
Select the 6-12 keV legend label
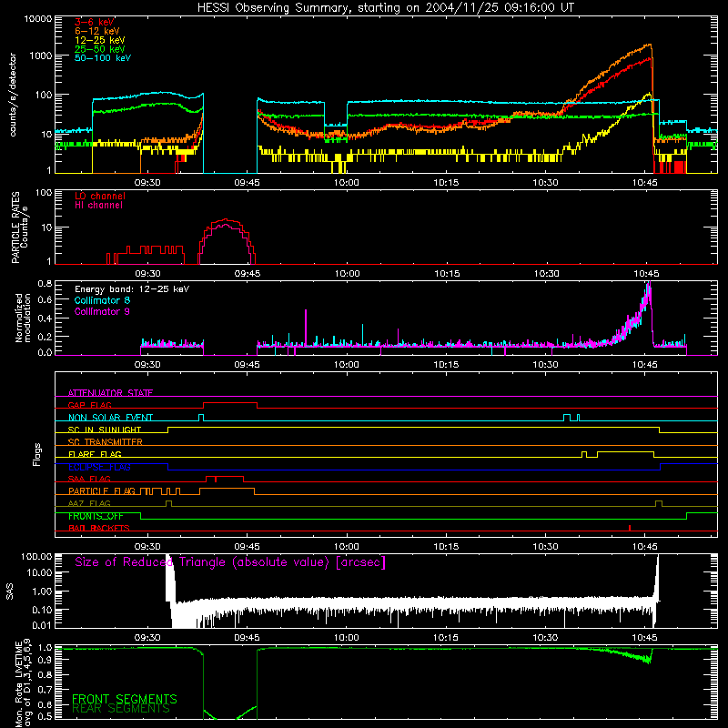[x=97, y=31]
